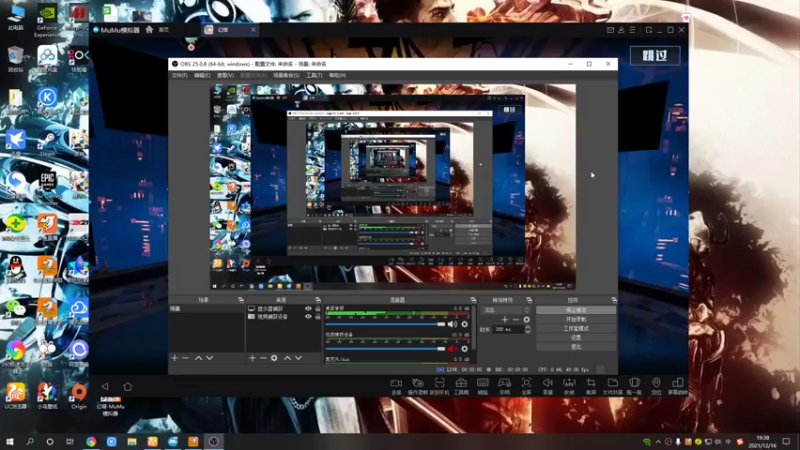Image resolution: width=800 pixels, height=450 pixels.
Task: Move scene up with arrow icon
Action: [x=198, y=358]
